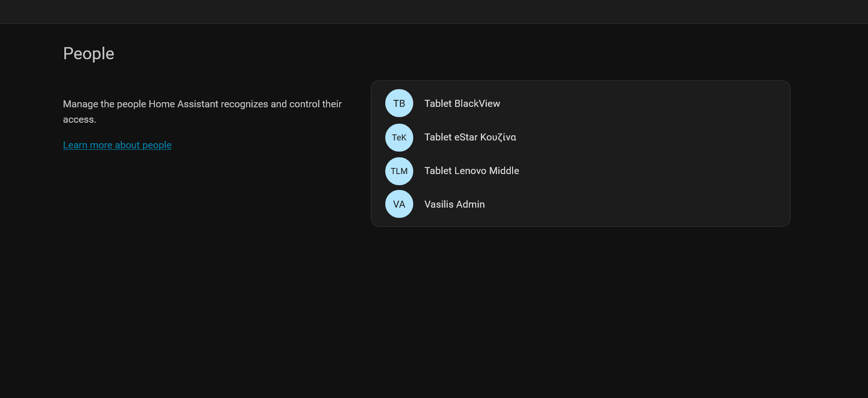This screenshot has height=398, width=868.
Task: Click the word 'Lenovo' in the list
Action: (470, 171)
